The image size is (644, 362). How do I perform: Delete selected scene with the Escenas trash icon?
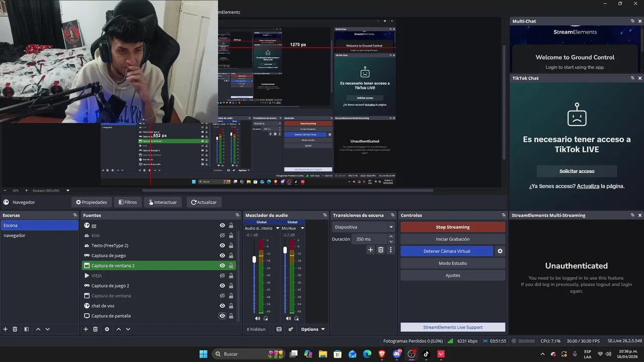(15, 329)
